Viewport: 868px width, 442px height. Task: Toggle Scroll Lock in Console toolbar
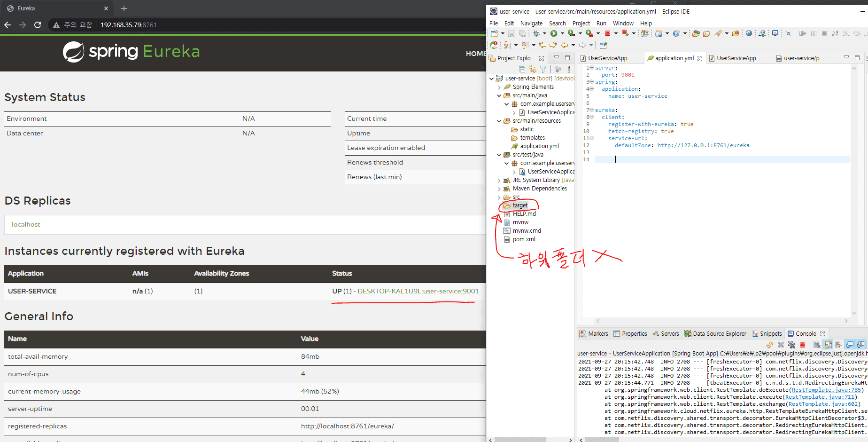pos(828,345)
